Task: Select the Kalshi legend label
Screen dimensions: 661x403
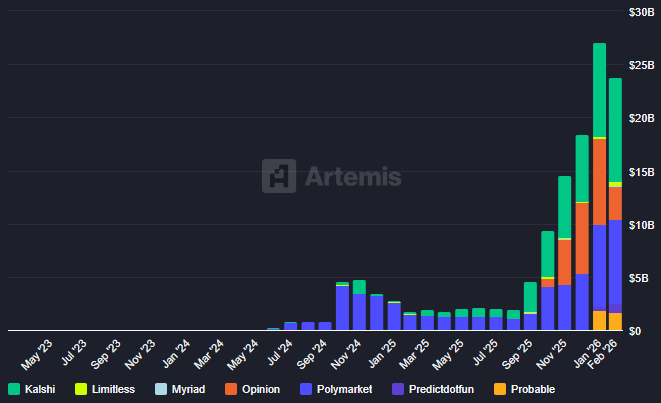Action: (x=40, y=389)
